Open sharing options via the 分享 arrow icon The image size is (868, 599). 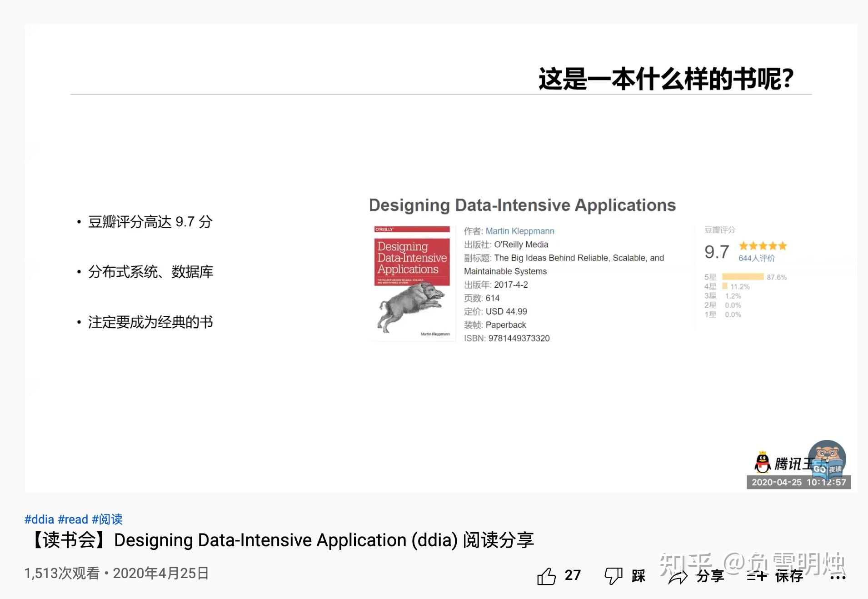pos(678,576)
